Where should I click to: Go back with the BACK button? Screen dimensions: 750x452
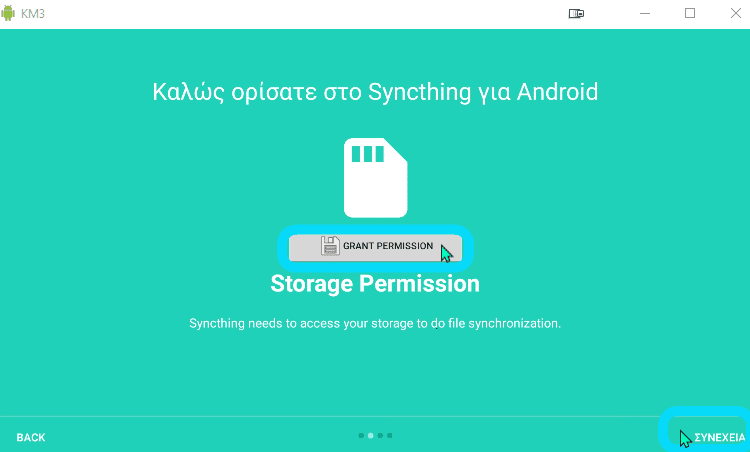tap(31, 437)
